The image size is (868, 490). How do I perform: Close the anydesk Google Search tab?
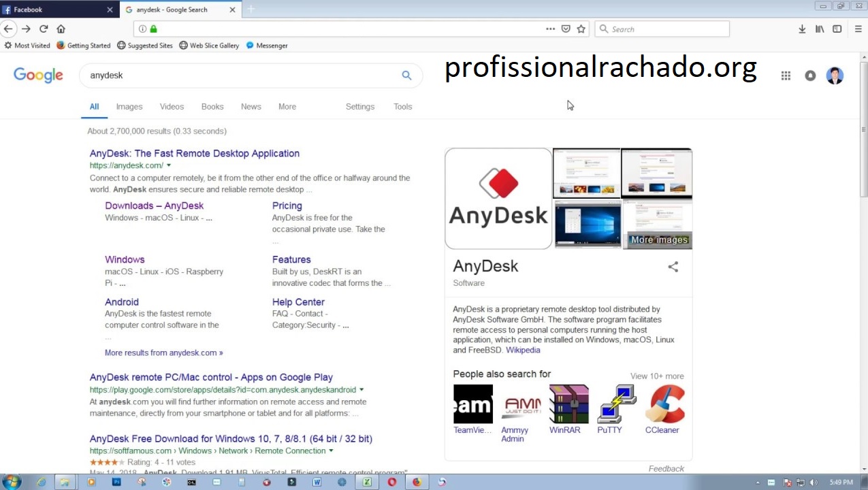(232, 10)
